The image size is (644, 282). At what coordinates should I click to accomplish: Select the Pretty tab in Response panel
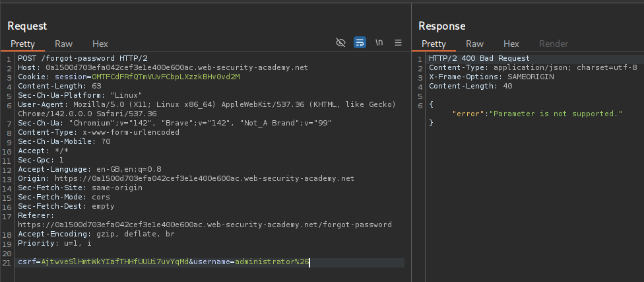pyautogui.click(x=434, y=44)
